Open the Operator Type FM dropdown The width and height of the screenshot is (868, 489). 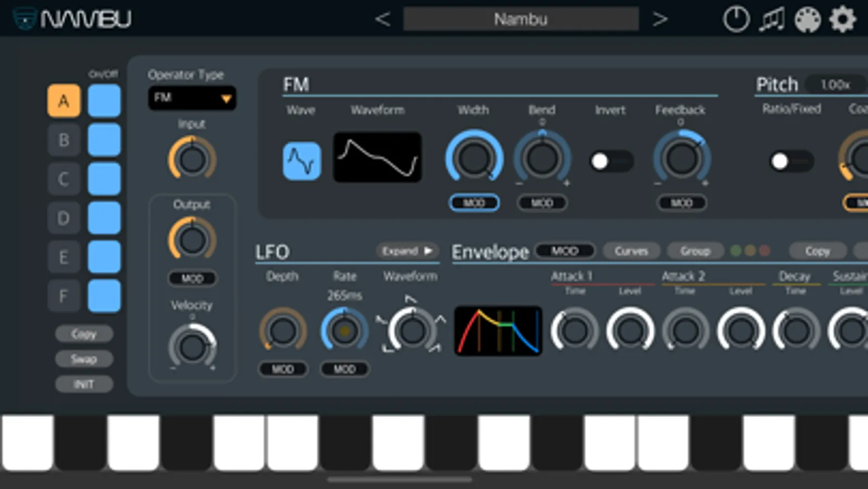point(192,98)
